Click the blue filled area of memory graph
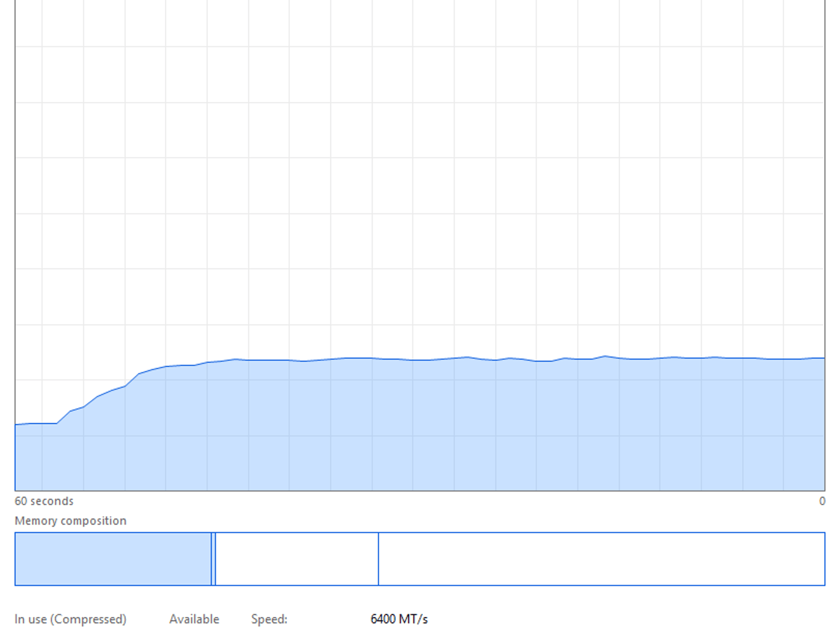 coord(451,427)
